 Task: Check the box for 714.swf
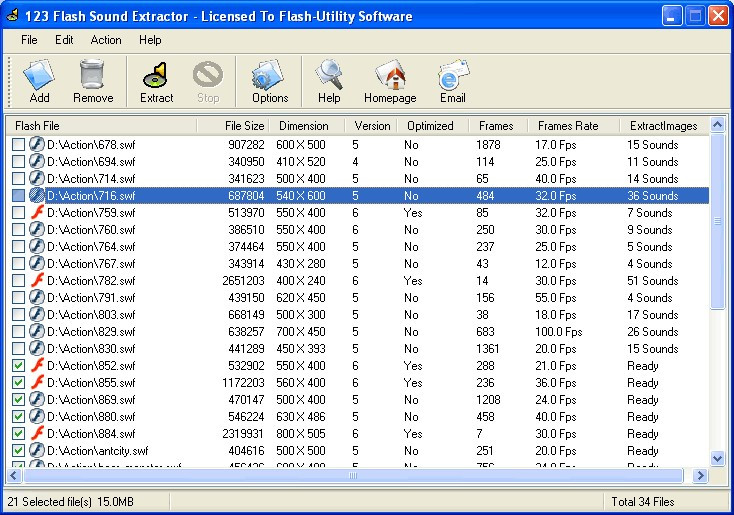tap(18, 179)
